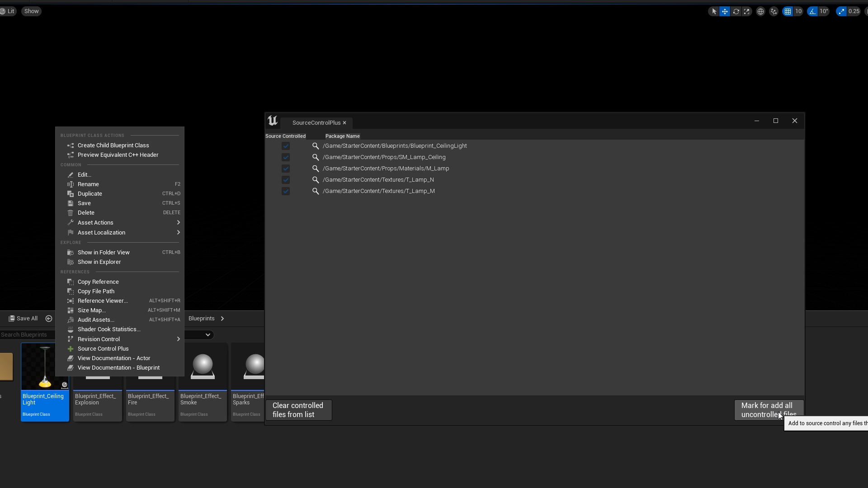868x488 pixels.
Task: Switch to the SourceControlPlus tab
Action: tap(316, 122)
